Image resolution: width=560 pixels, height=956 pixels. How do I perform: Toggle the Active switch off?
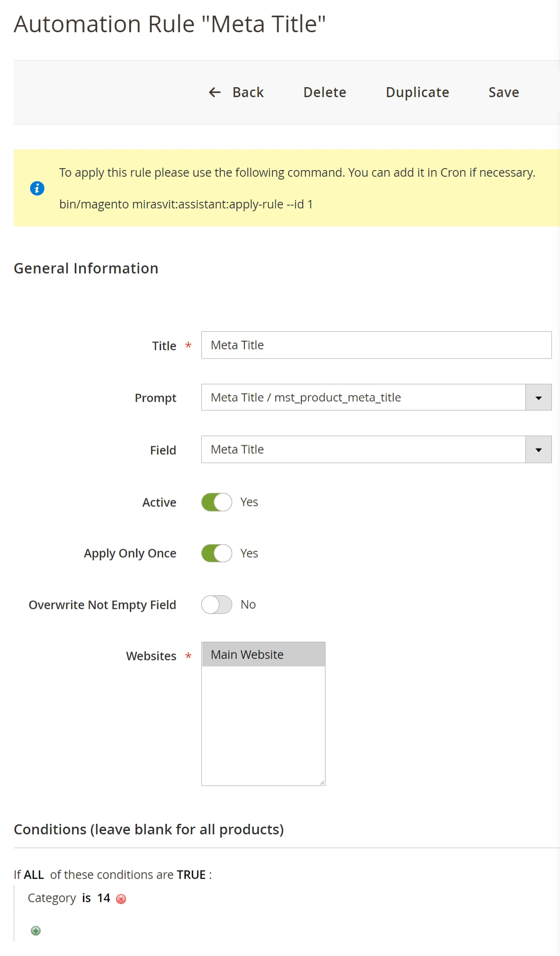[217, 502]
